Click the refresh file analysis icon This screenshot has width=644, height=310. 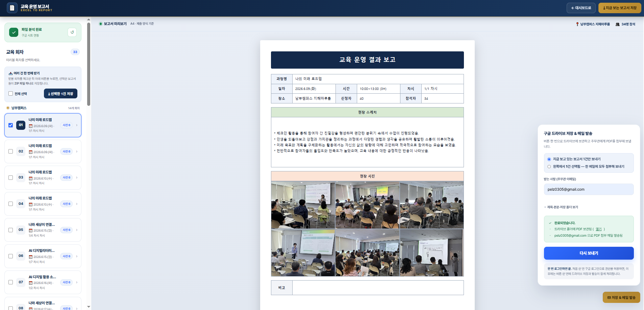click(72, 32)
